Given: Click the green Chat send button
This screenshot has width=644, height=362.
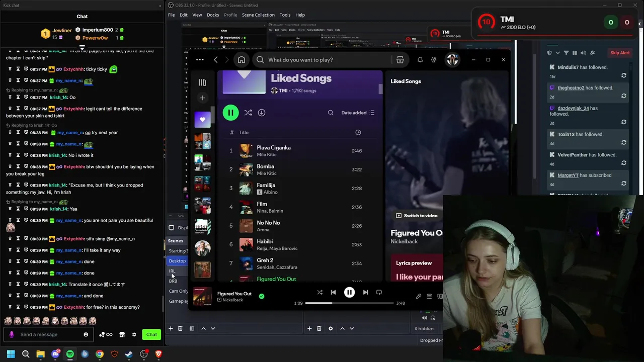Looking at the screenshot, I should (151, 334).
